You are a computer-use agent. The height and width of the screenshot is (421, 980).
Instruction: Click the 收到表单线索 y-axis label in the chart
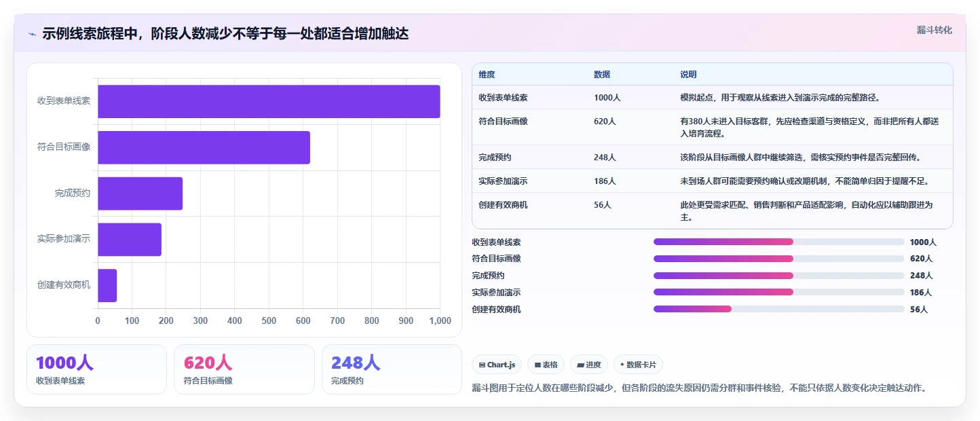(x=64, y=101)
